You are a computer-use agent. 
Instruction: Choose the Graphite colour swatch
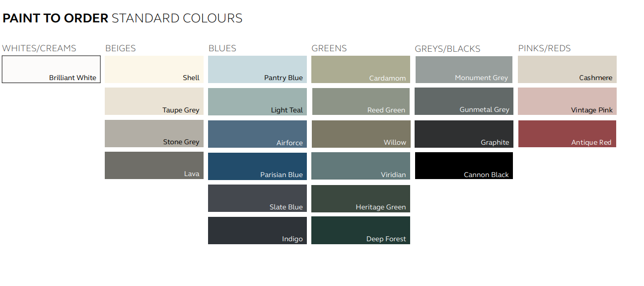point(463,134)
